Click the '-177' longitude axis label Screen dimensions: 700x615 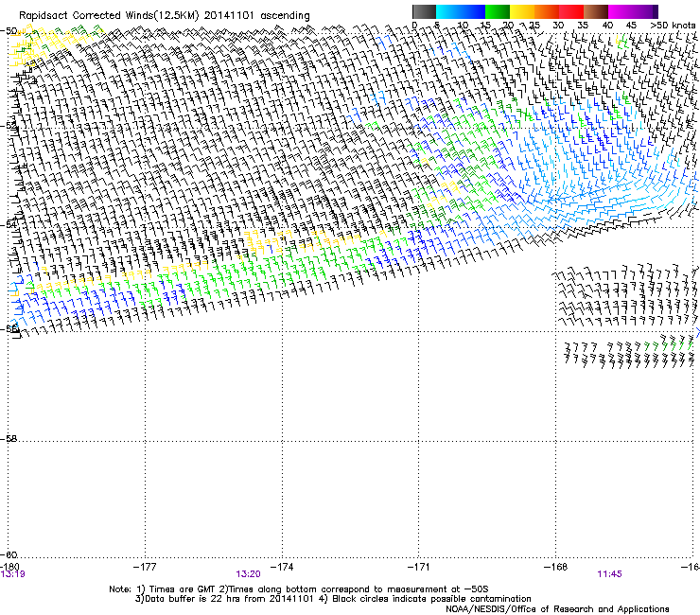pos(145,567)
